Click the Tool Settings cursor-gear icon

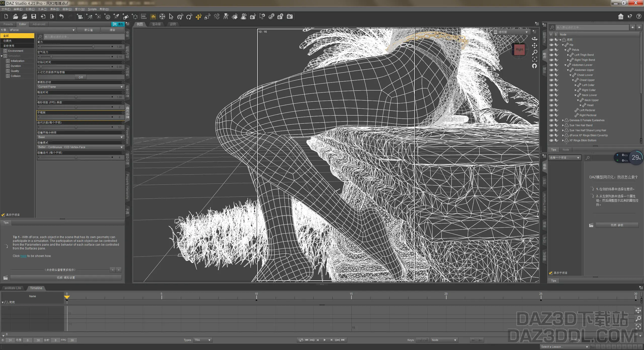(262, 17)
